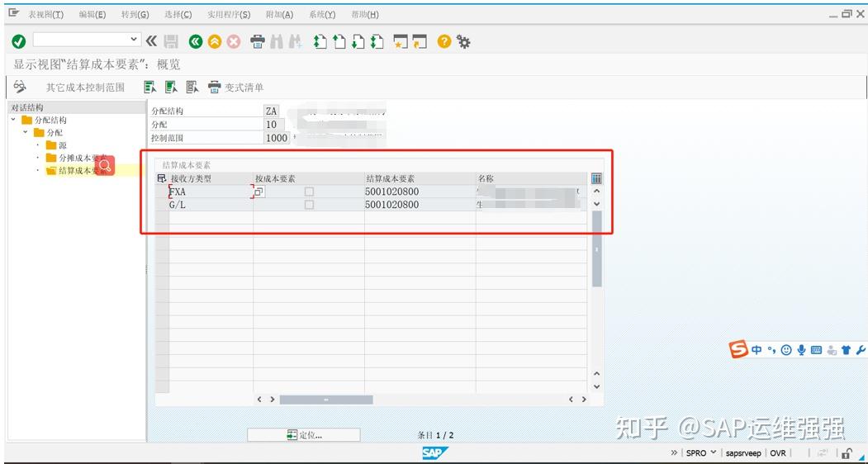This screenshot has width=868, height=464.
Task: Click Create New Session window icon
Action: (401, 41)
